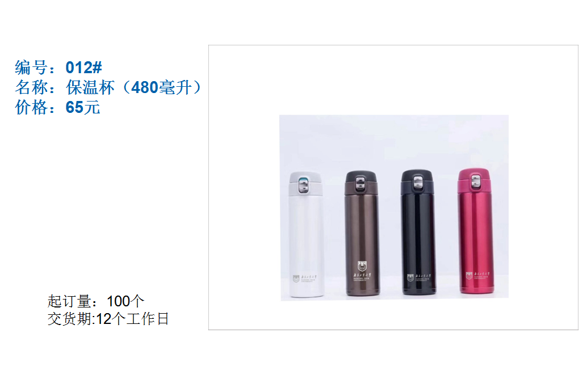Click the 480毫升 capacity text
Image resolution: width=587 pixels, height=392 pixels.
pos(161,87)
